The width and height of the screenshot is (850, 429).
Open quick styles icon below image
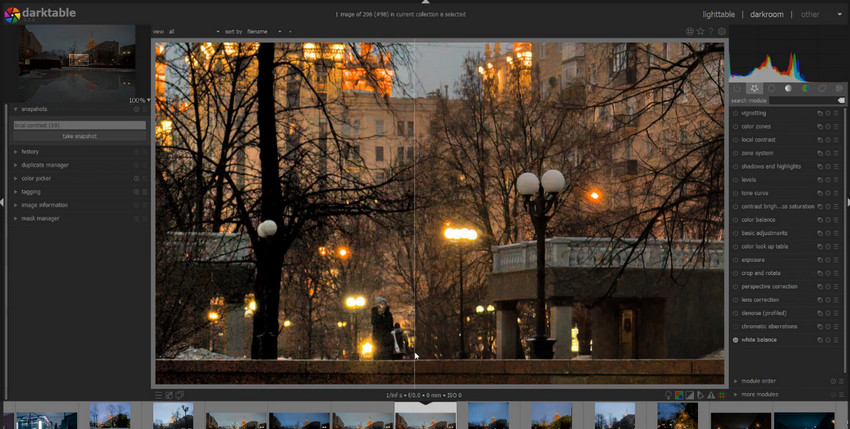point(169,395)
